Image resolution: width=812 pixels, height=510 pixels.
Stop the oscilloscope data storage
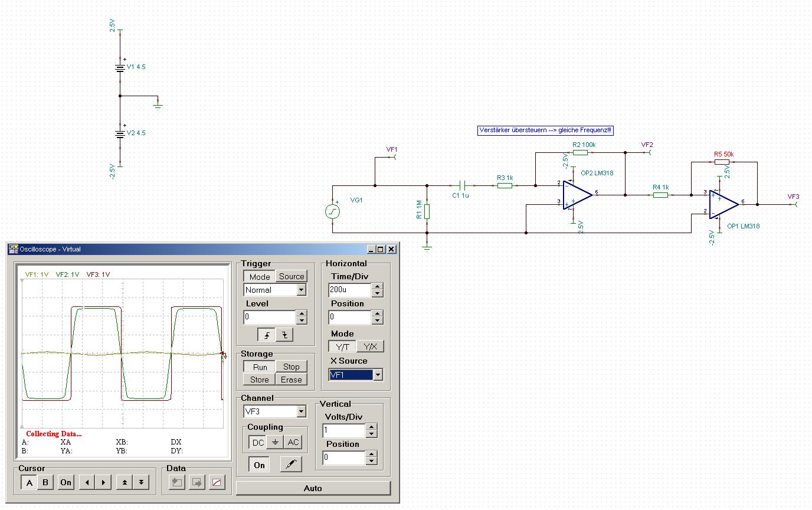coord(291,367)
